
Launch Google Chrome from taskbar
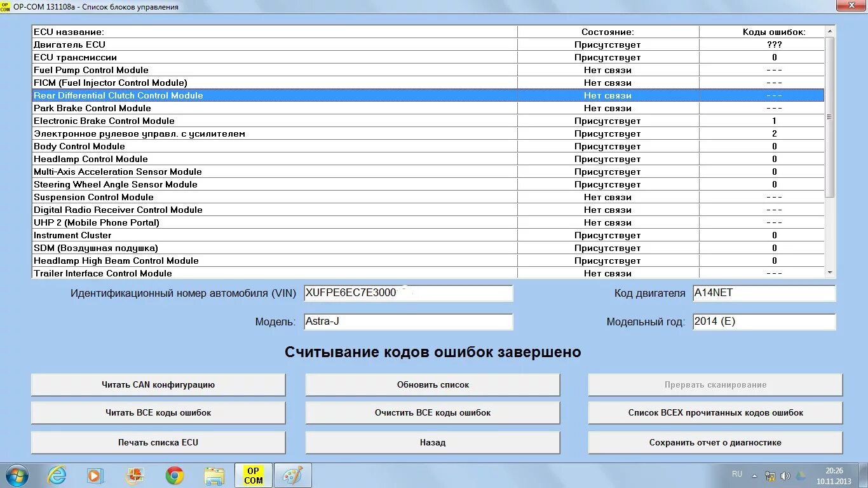point(175,475)
